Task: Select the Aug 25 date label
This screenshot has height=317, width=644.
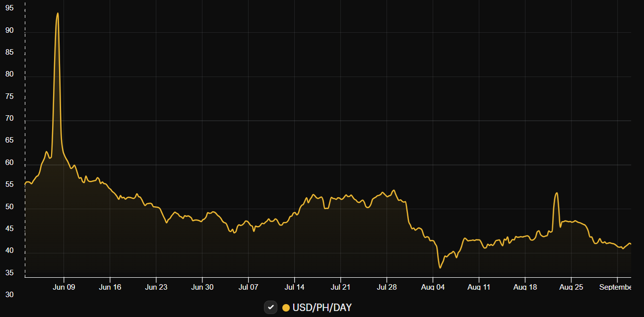Action: (x=571, y=287)
